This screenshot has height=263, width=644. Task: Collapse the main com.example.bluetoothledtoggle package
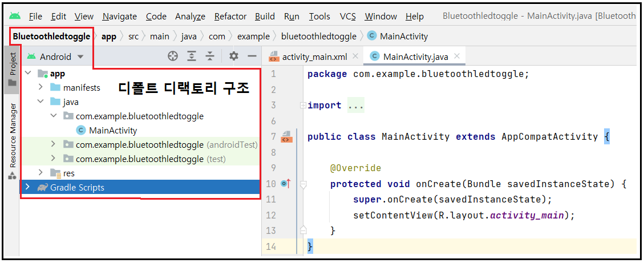53,116
